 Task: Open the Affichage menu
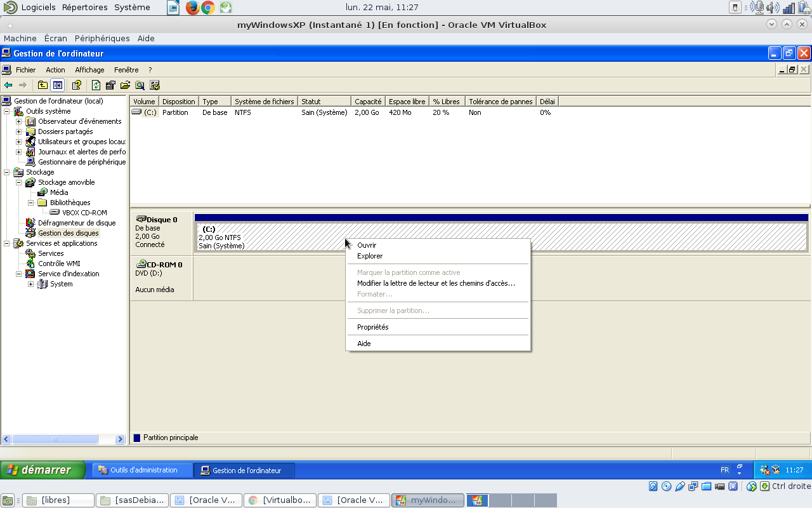89,70
